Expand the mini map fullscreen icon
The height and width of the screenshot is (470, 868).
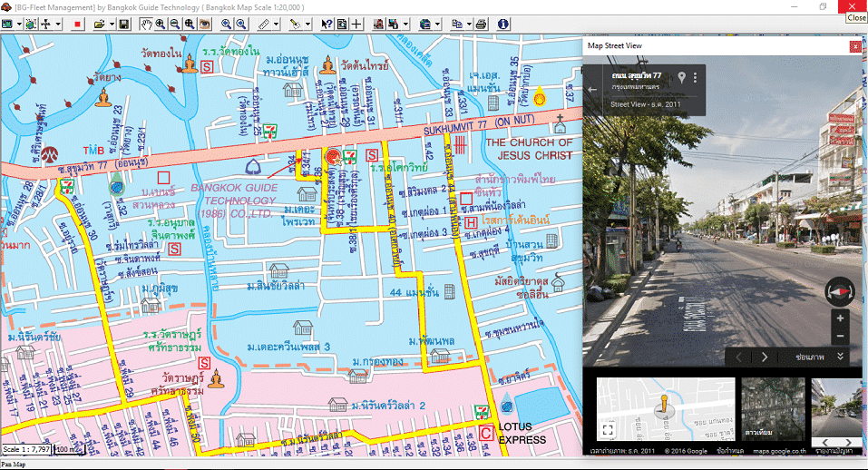pyautogui.click(x=608, y=429)
